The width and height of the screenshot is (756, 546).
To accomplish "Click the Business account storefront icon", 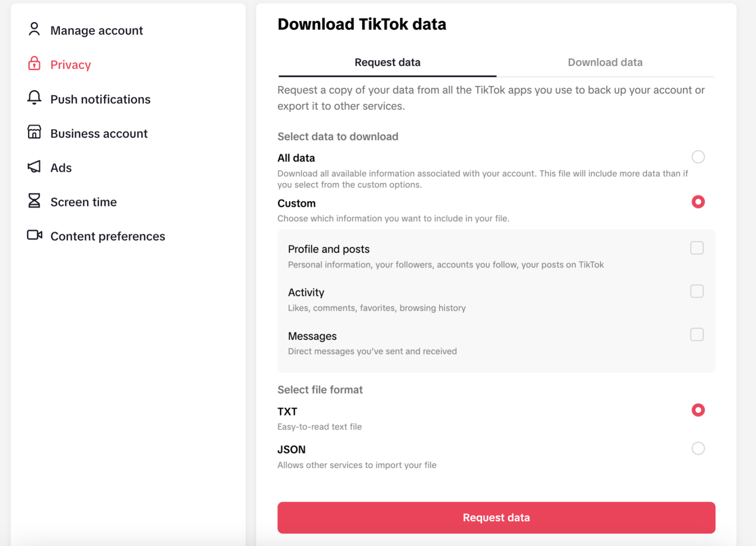I will (x=34, y=132).
